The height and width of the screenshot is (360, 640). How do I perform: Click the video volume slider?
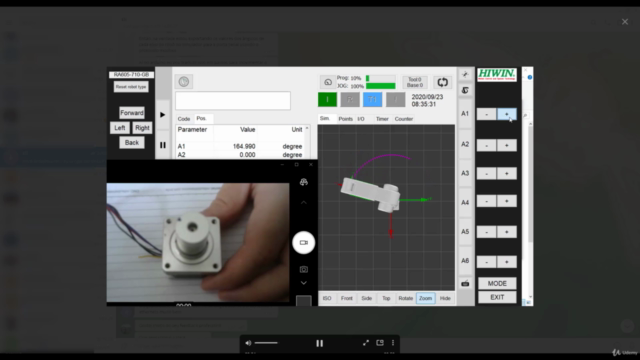point(266,343)
